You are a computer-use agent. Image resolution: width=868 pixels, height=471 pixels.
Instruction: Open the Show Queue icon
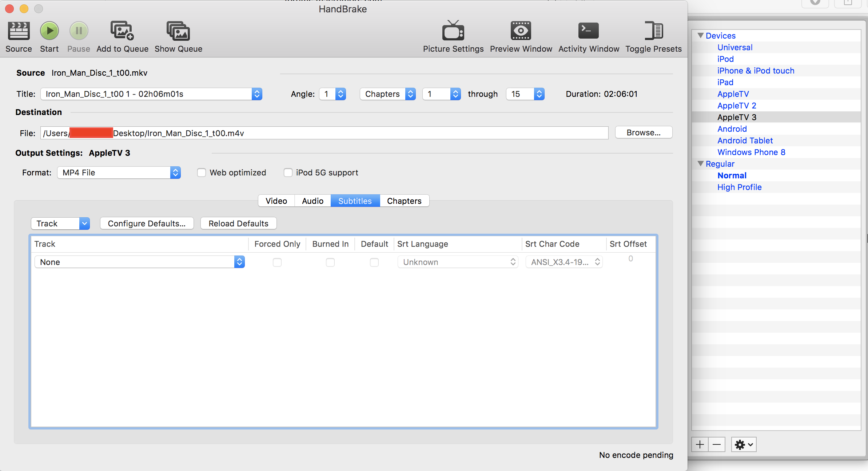coord(178,31)
